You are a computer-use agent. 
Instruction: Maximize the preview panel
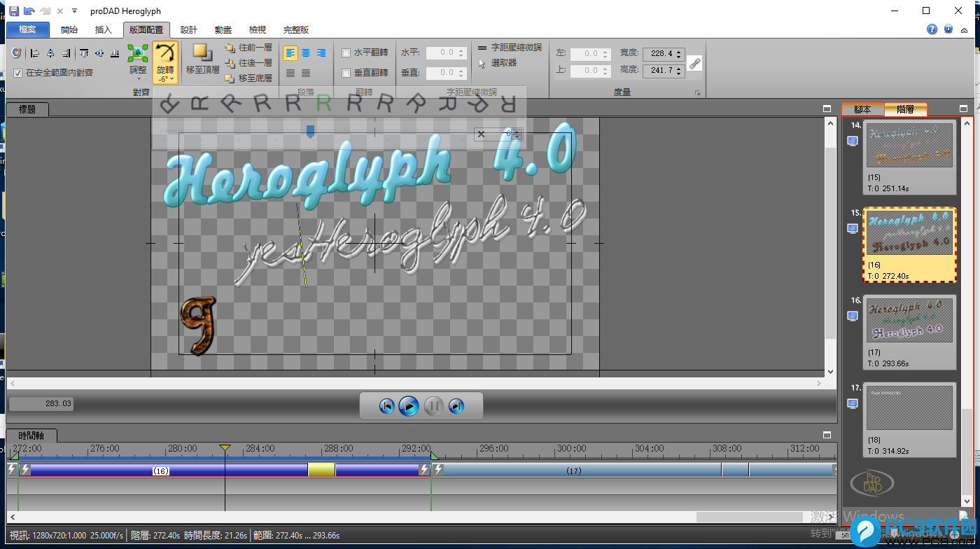click(827, 109)
